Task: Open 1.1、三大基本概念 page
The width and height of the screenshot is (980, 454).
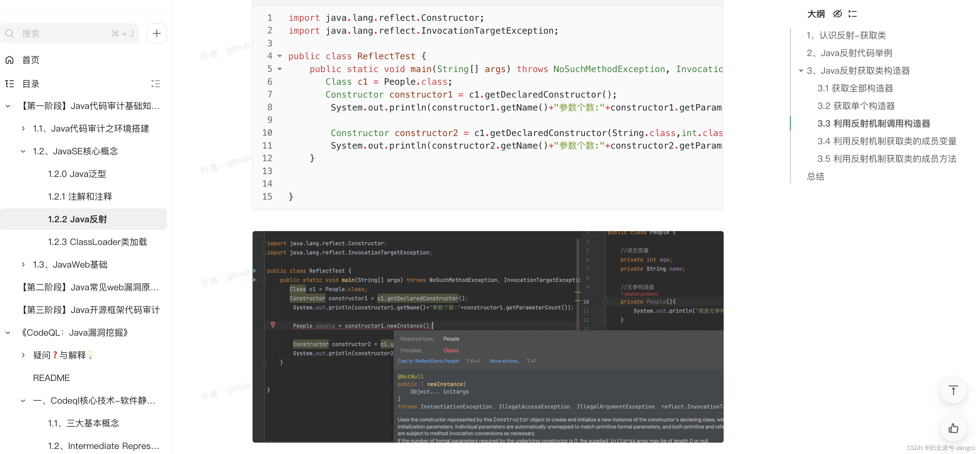Action: (83, 423)
